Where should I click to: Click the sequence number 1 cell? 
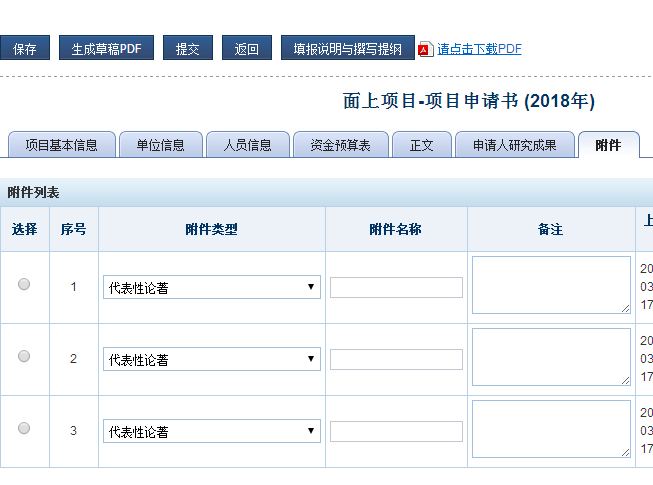73,287
